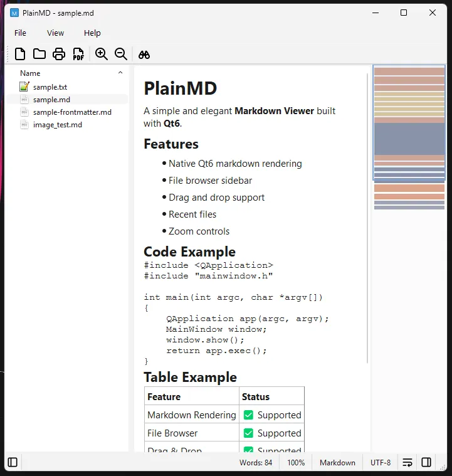The width and height of the screenshot is (452, 476).
Task: Click the 100% zoom level indicator
Action: [x=296, y=463]
